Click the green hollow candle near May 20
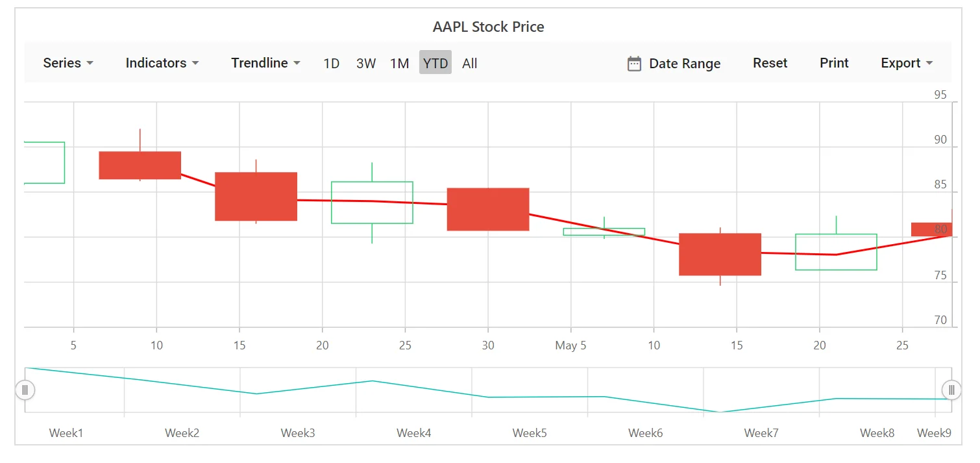Image resolution: width=980 pixels, height=463 pixels. tap(836, 252)
